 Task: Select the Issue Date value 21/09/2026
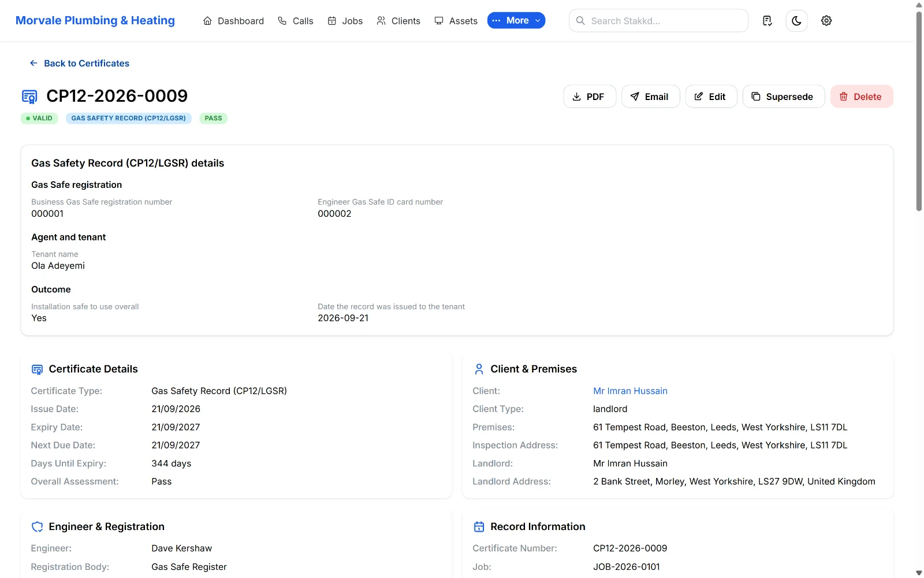176,409
